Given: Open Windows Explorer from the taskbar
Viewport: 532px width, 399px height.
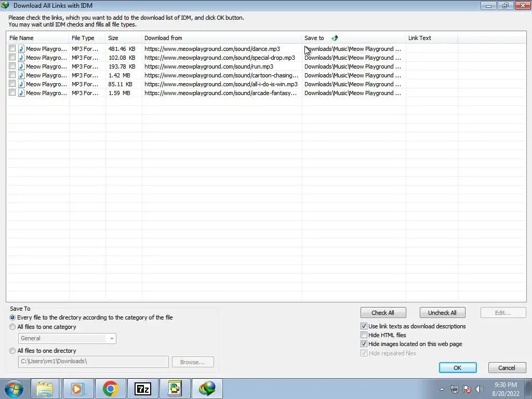Looking at the screenshot, I should pos(45,389).
